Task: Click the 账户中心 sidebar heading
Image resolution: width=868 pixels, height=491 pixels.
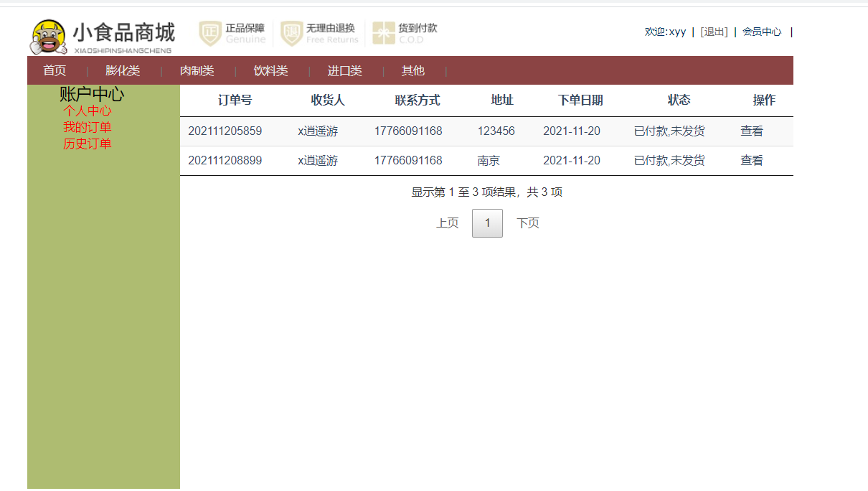Action: pyautogui.click(x=92, y=94)
